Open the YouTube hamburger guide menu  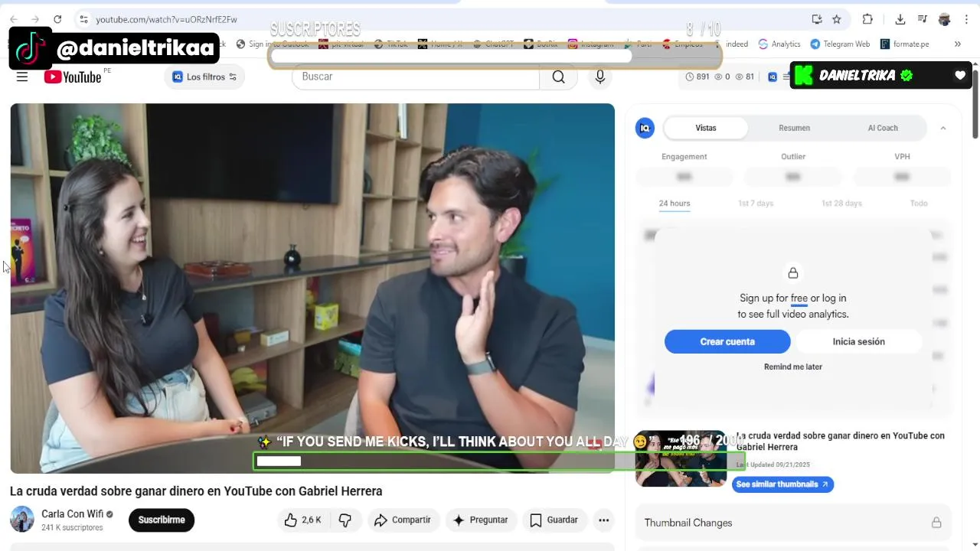22,77
